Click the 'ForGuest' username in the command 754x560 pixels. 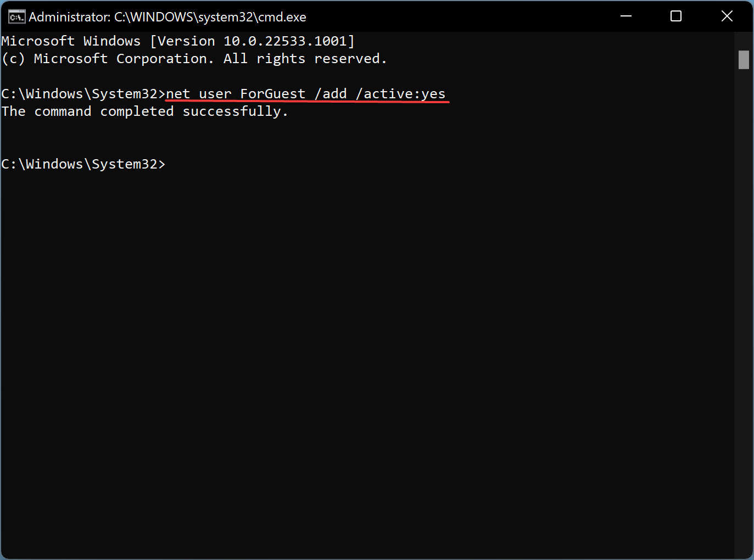pos(272,94)
